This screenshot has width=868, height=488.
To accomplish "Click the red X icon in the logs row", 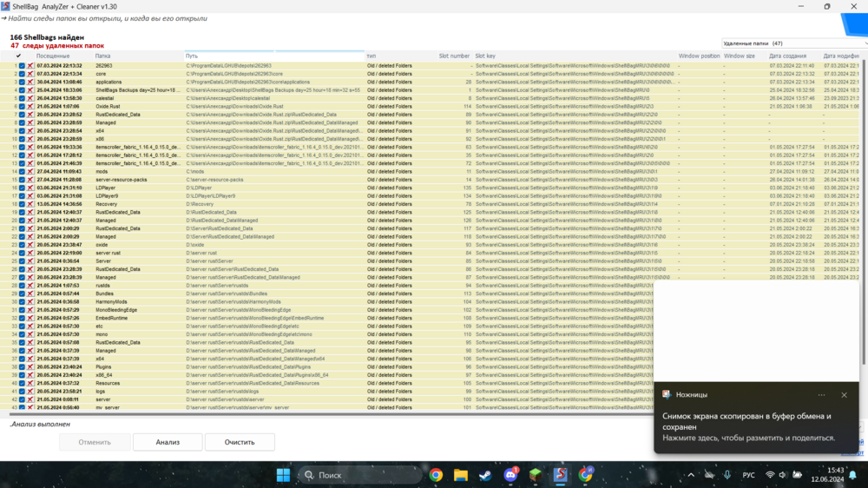I will pos(30,391).
